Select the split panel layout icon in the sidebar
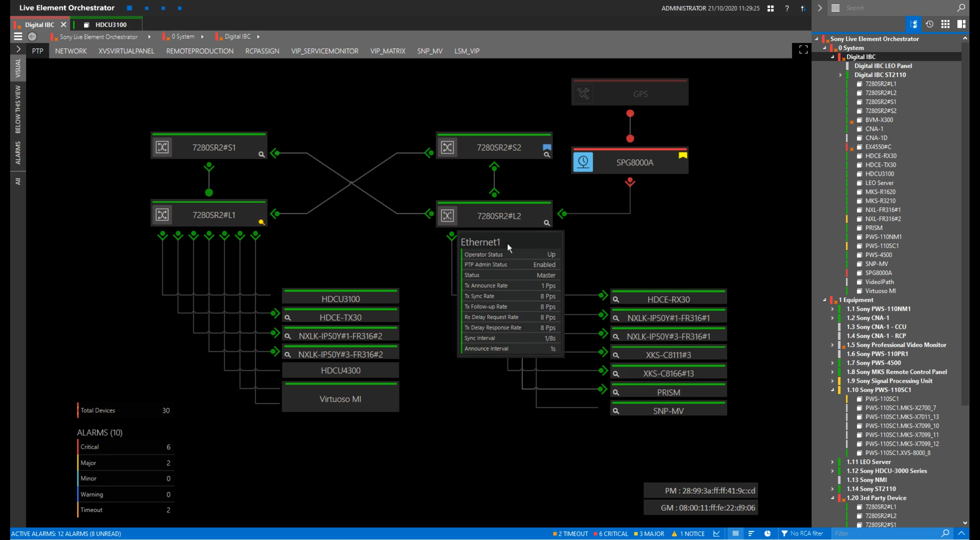The image size is (980, 540). coord(961,24)
